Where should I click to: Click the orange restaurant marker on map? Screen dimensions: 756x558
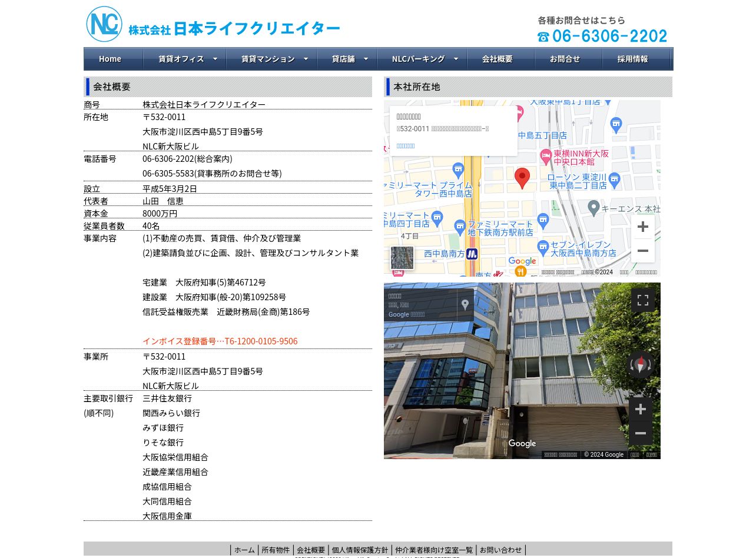click(520, 271)
